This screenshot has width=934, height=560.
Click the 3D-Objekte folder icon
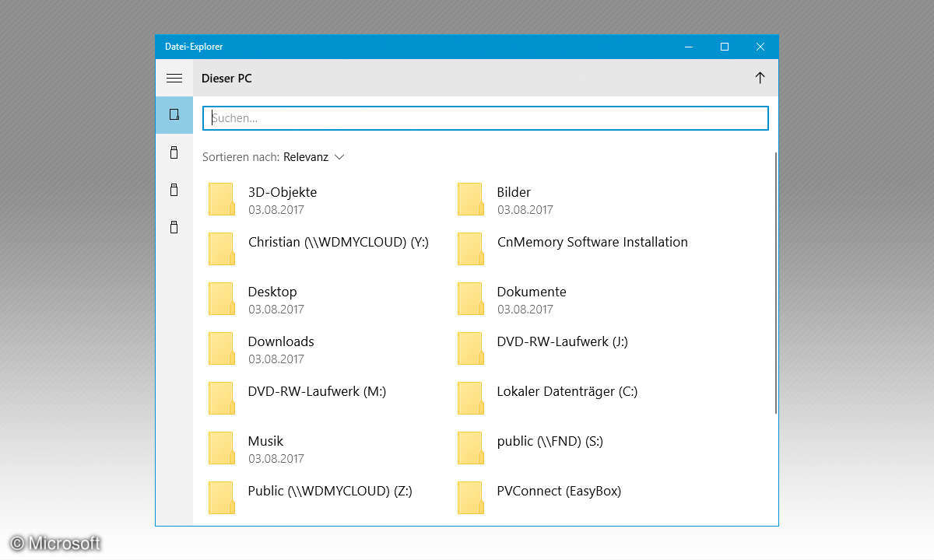(222, 200)
